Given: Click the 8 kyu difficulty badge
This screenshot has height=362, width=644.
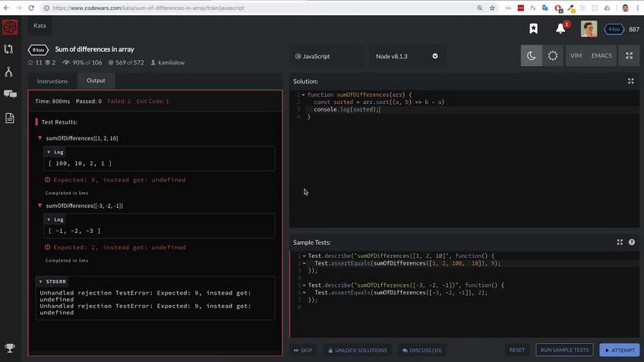Looking at the screenshot, I should (38, 49).
